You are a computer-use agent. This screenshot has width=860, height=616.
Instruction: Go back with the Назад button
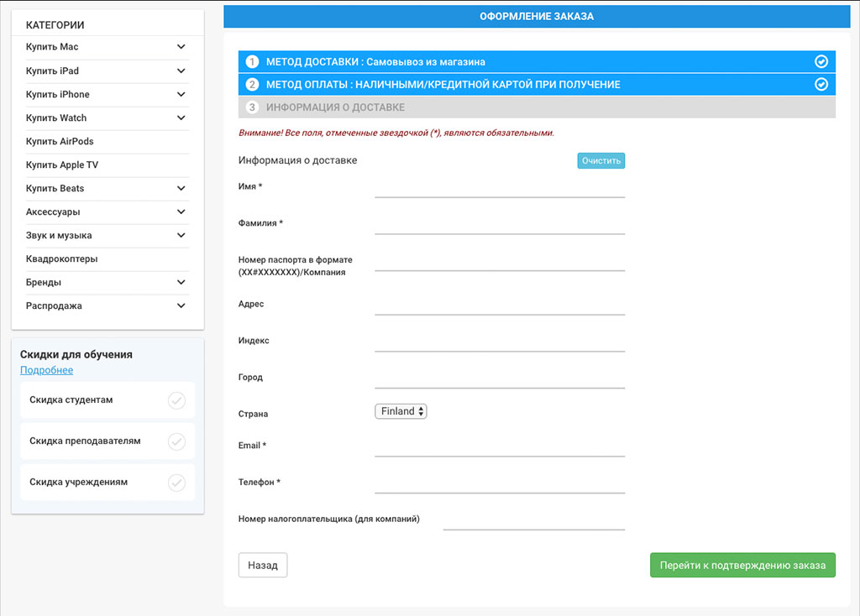pyautogui.click(x=263, y=566)
